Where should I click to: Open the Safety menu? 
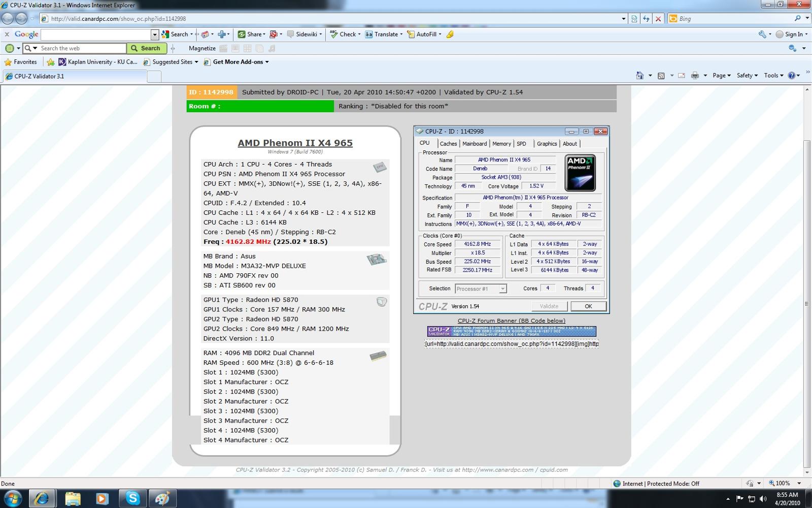click(747, 75)
